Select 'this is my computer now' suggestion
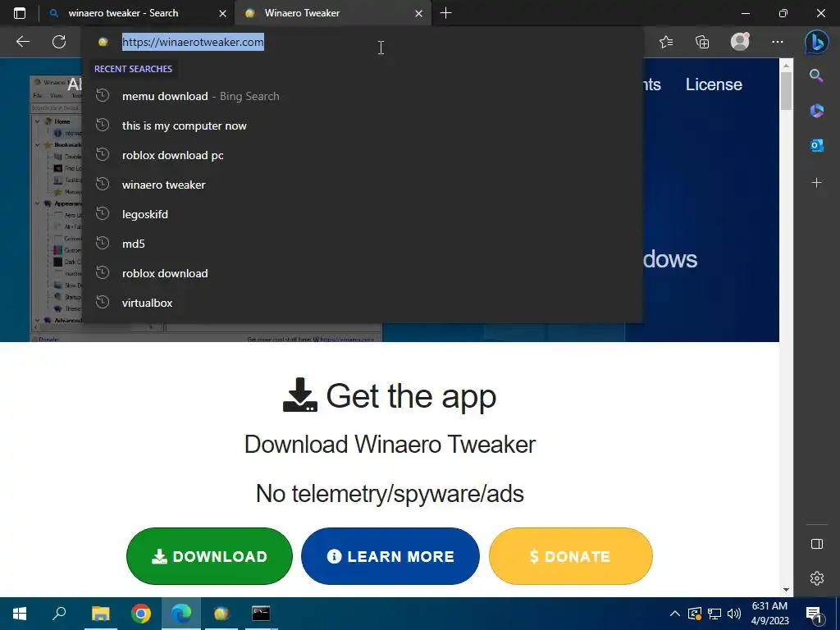This screenshot has height=630, width=840. pyautogui.click(x=362, y=126)
